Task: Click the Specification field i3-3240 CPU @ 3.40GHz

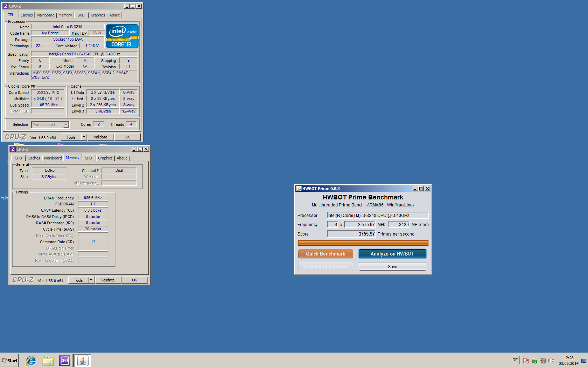Action: point(84,54)
